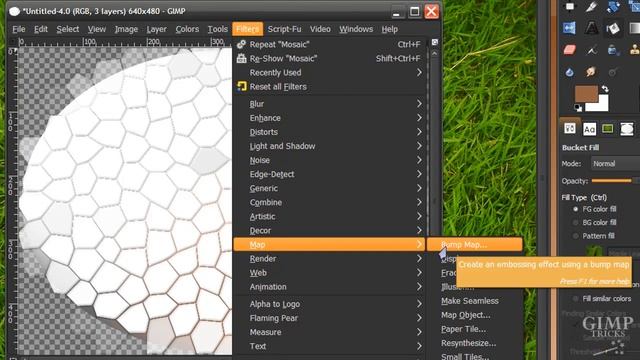
Task: Select the Blur/Sharpen droplet tool
Action: [x=569, y=72]
